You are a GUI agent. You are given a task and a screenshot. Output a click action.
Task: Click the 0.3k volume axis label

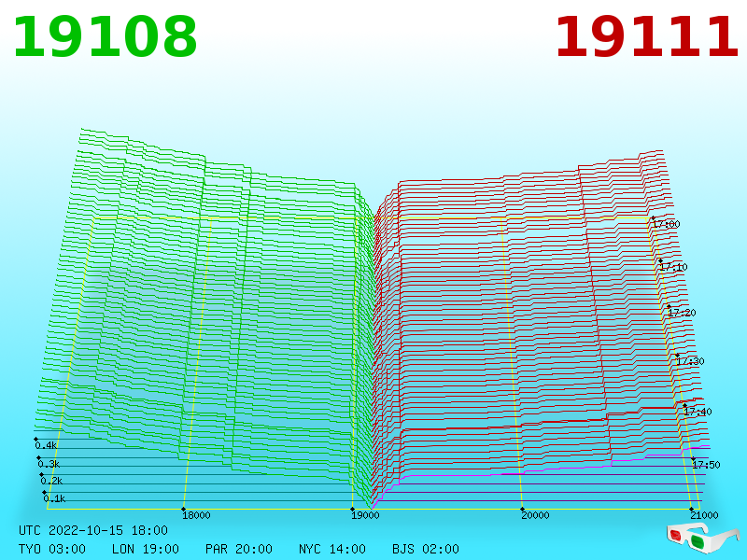49,464
